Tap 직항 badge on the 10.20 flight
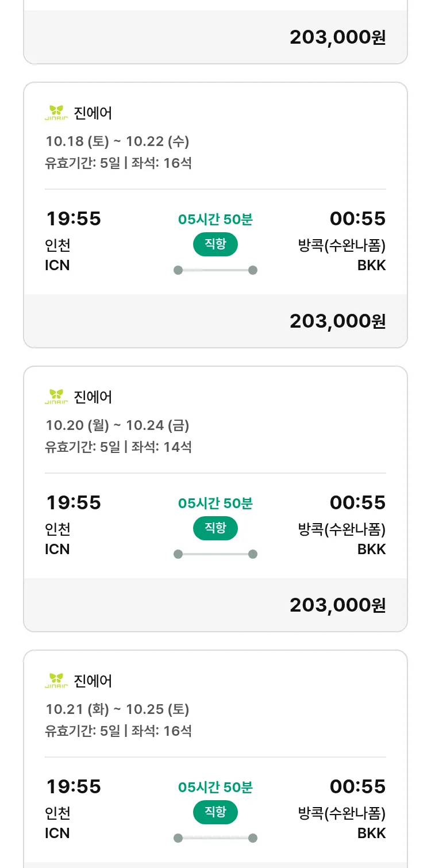This screenshot has height=868, width=431. [x=215, y=528]
